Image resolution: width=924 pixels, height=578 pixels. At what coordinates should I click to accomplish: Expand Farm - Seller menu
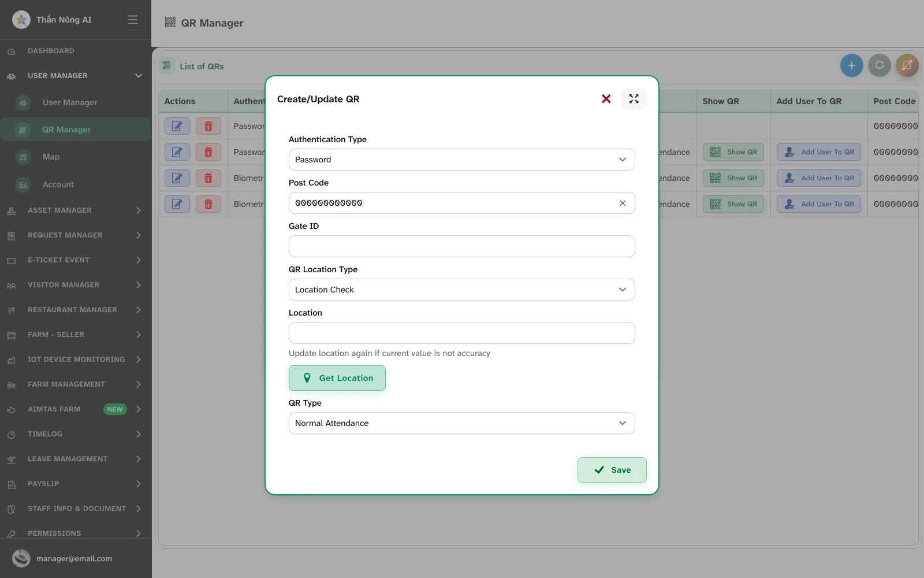(76, 335)
